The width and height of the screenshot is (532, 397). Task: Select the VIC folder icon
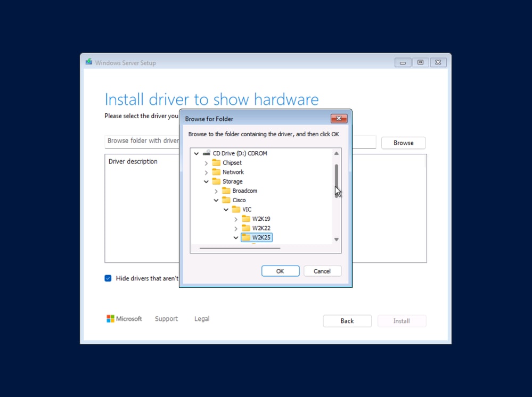(x=236, y=209)
